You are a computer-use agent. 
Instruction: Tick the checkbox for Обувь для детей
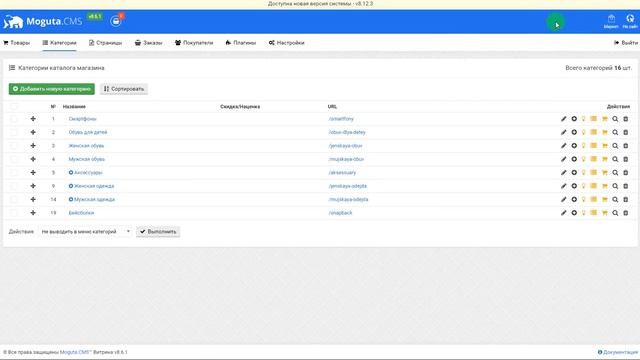14,132
